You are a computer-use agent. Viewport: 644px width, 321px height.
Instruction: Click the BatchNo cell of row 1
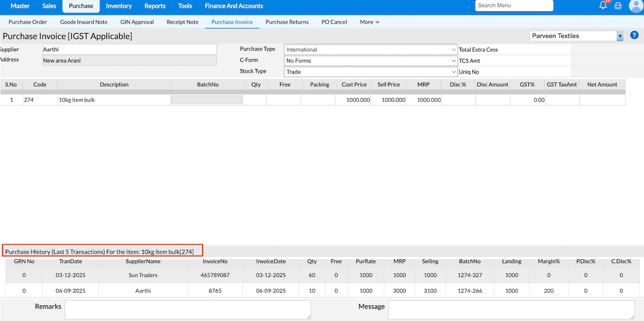coord(206,100)
